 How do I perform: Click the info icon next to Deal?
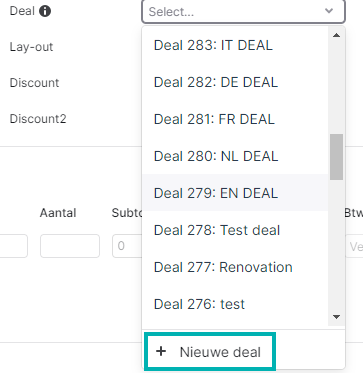[x=45, y=11]
